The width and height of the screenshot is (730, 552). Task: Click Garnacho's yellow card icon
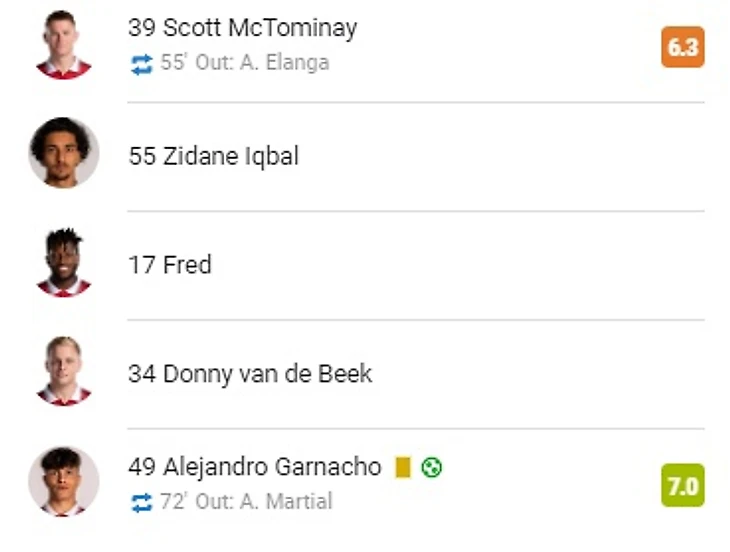point(403,467)
